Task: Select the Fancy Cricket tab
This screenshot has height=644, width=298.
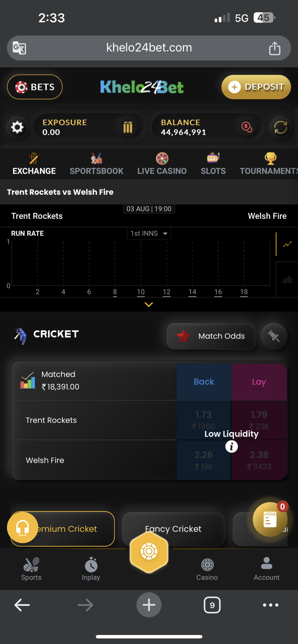Action: point(173,528)
